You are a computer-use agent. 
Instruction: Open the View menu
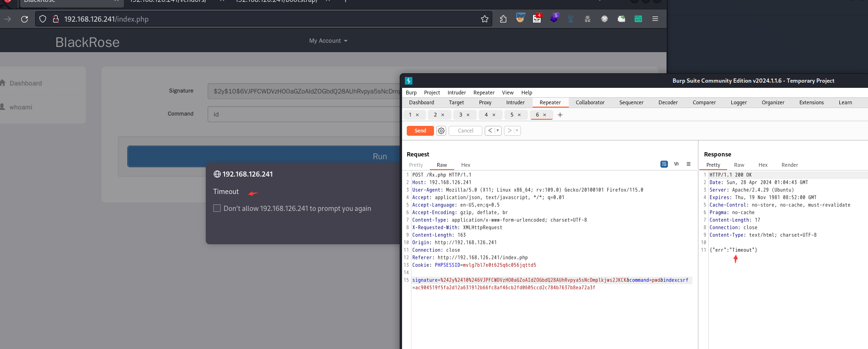[508, 93]
